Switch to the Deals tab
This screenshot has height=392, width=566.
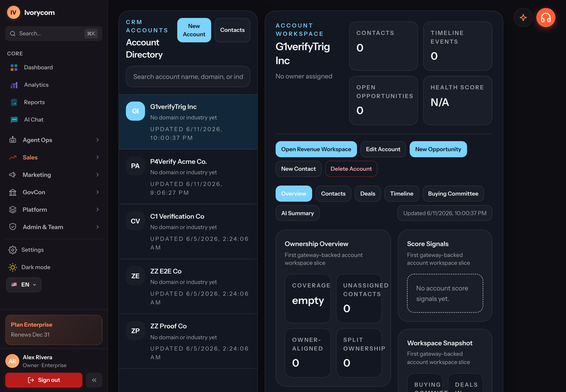click(367, 194)
